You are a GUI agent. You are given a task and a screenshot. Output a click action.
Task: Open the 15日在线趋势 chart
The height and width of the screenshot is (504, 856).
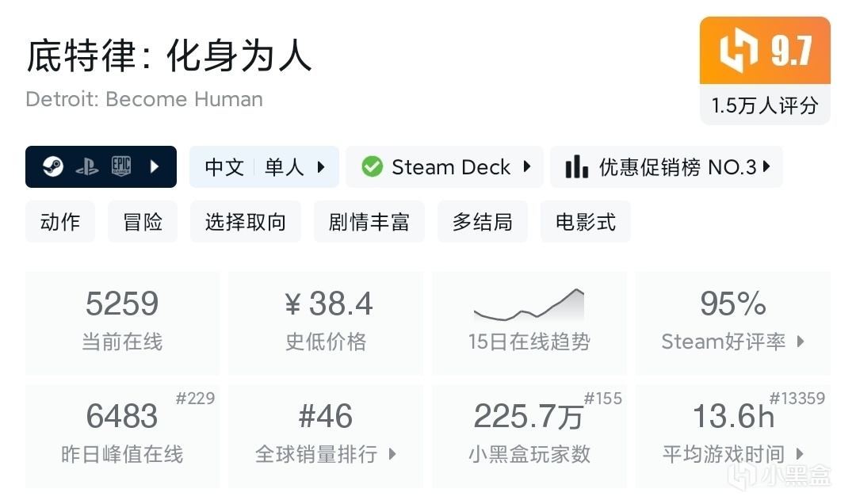529,323
